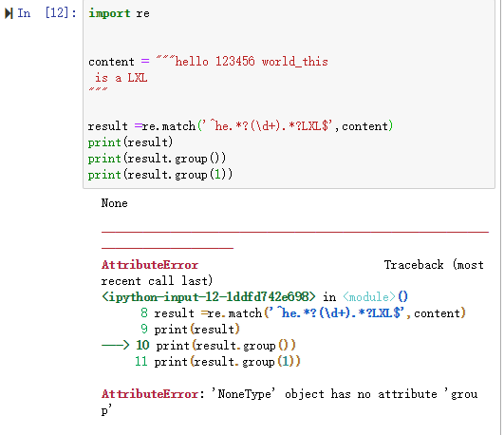The height and width of the screenshot is (435, 504).
Task: Click the <module> text in traceback
Action: pos(369,296)
